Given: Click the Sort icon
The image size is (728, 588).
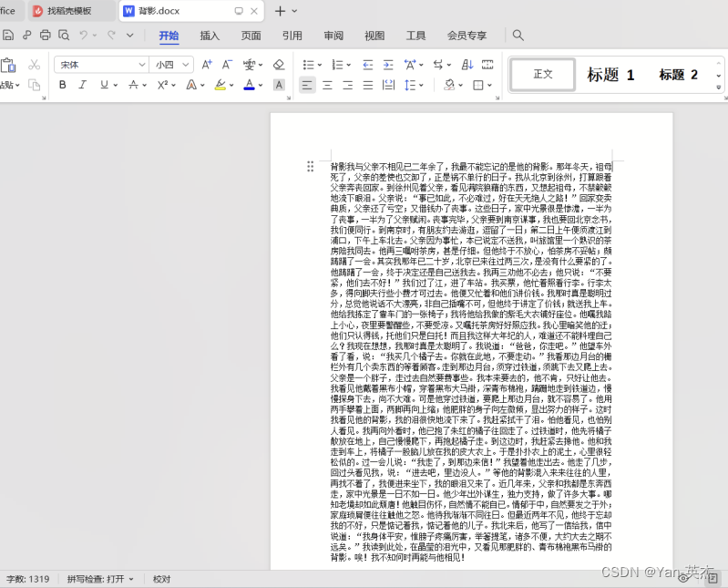Looking at the screenshot, I should (467, 65).
